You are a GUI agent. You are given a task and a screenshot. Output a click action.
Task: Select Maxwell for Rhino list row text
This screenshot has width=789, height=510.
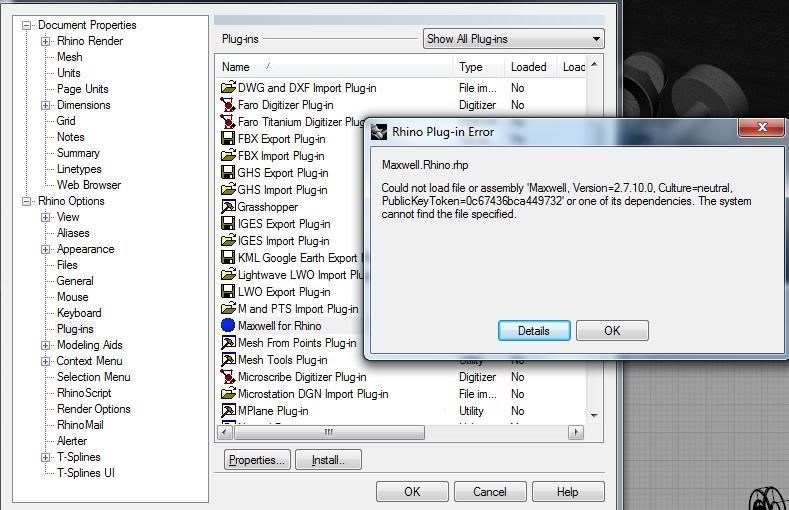[279, 326]
